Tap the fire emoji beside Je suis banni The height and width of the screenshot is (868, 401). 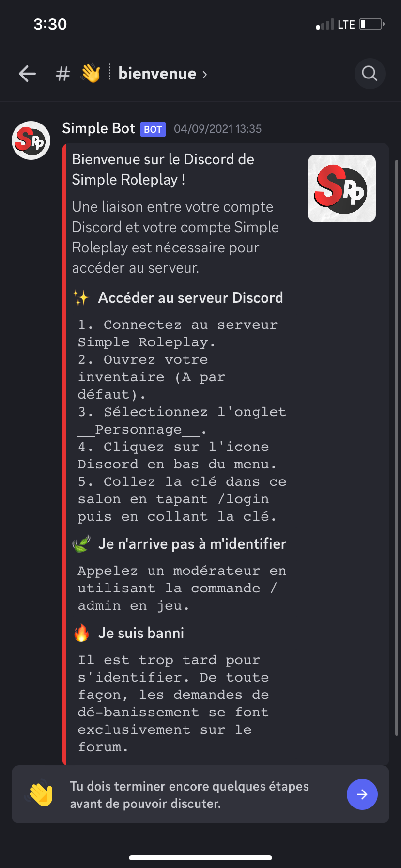click(81, 633)
